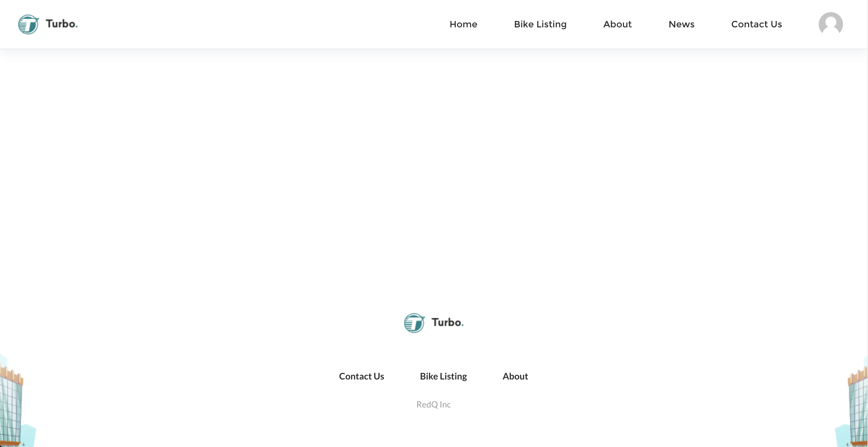868x447 pixels.
Task: Open the News page from navigation
Action: pos(681,24)
